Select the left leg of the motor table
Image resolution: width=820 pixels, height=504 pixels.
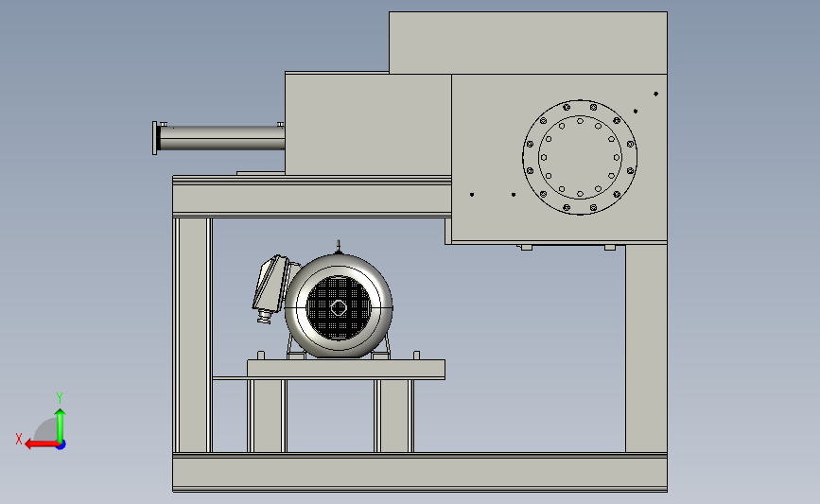(267, 416)
